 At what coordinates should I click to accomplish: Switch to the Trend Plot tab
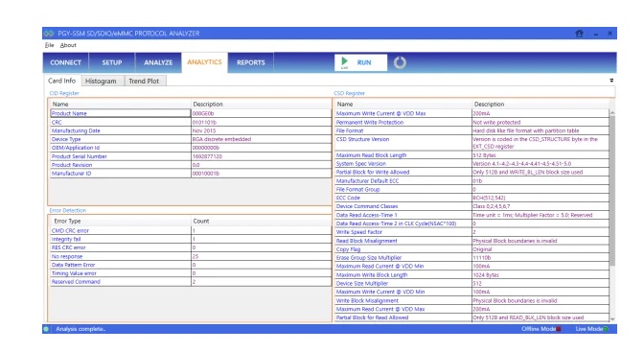point(144,81)
